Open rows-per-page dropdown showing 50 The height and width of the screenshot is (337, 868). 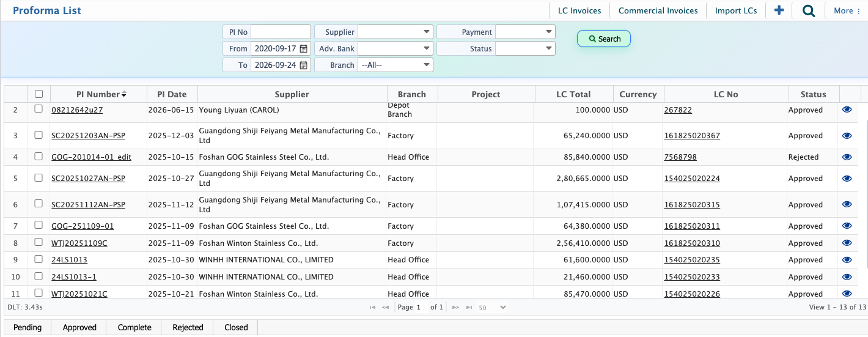click(x=492, y=308)
